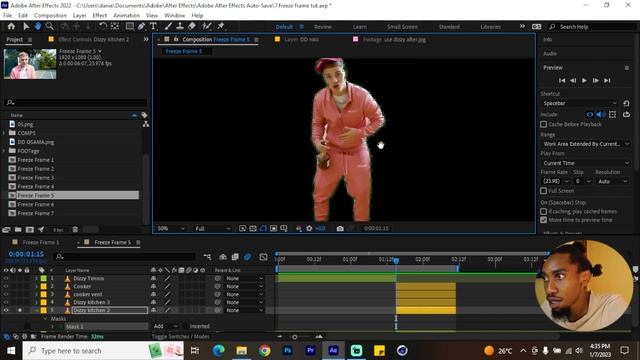Image resolution: width=640 pixels, height=360 pixels.
Task: Select the Selection arrow tool
Action: (x=26, y=26)
